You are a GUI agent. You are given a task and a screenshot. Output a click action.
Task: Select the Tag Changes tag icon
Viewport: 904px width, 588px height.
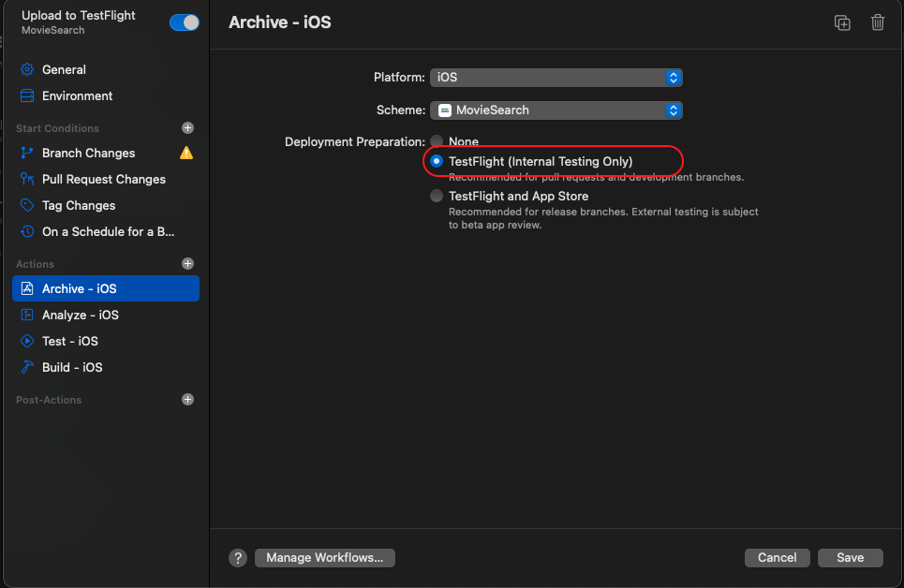click(27, 205)
